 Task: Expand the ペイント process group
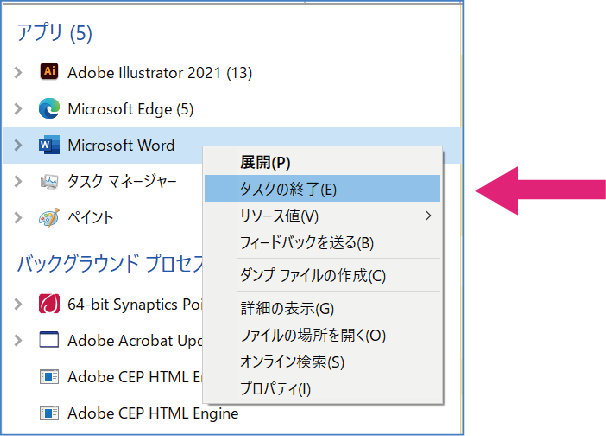coord(18,217)
